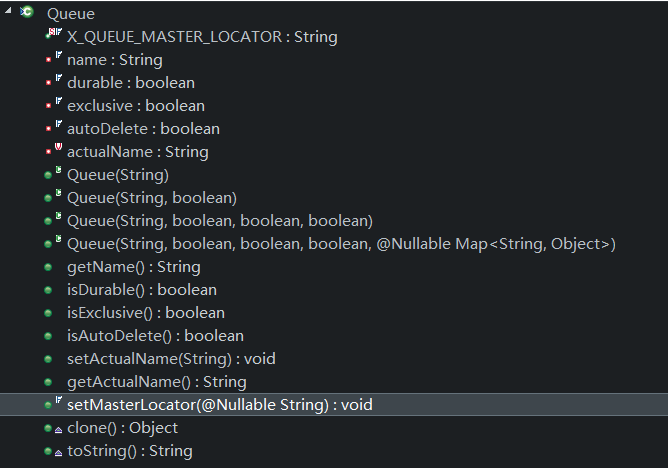668x468 pixels.
Task: Select the autoDelete : boolean field
Action: [143, 129]
